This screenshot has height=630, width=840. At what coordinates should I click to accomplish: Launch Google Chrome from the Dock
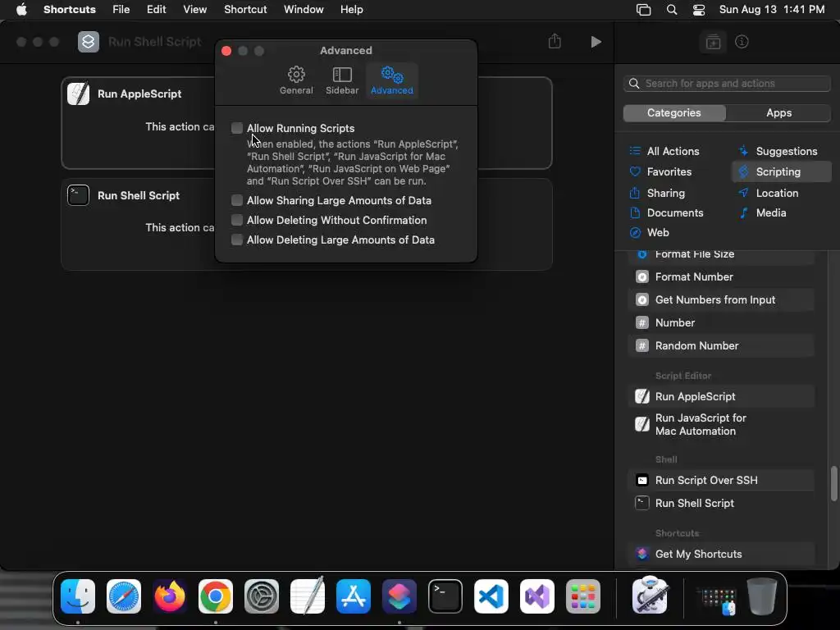[x=216, y=596]
